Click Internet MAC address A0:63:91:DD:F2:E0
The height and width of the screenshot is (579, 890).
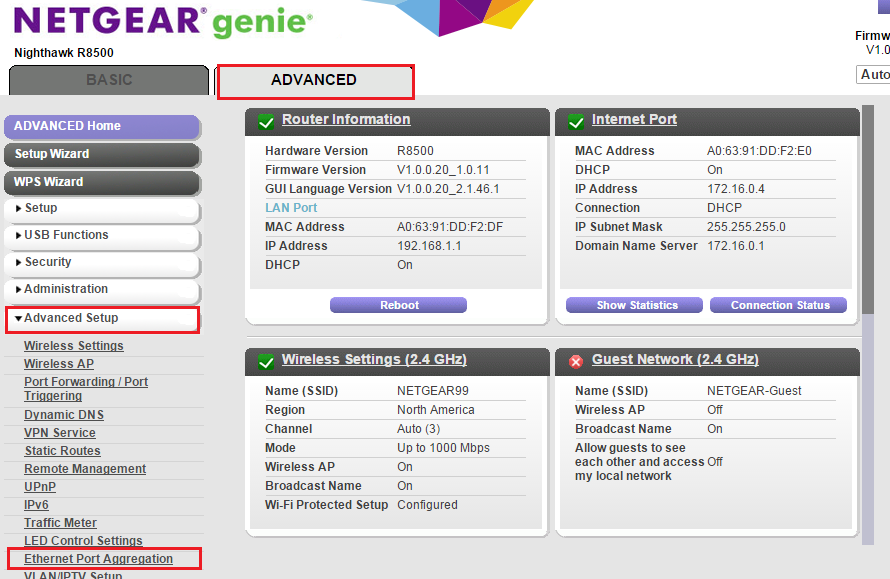(x=759, y=151)
